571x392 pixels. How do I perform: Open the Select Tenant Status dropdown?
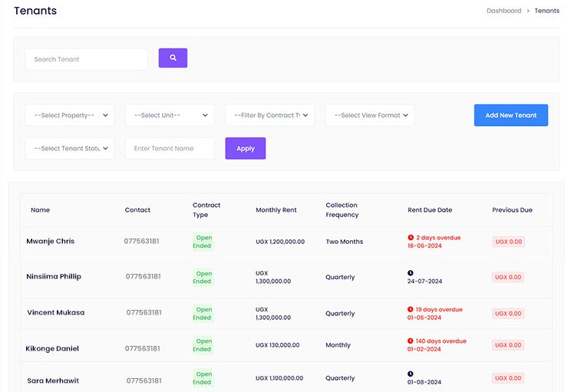(x=70, y=148)
